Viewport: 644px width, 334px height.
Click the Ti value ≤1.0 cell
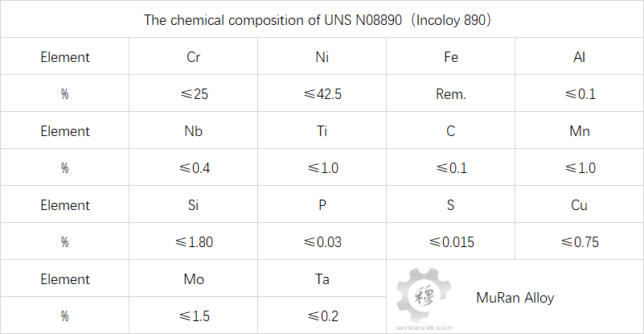322,167
